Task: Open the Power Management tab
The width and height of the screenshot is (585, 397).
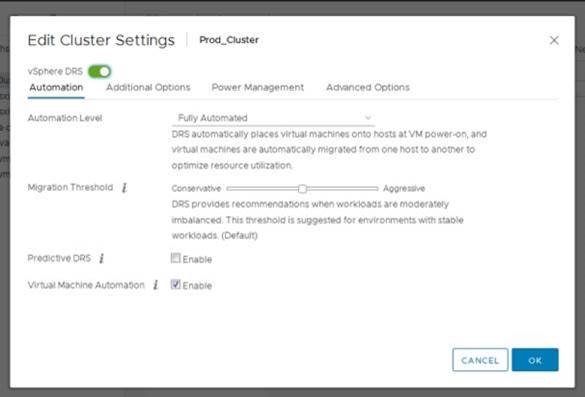Action: point(258,87)
